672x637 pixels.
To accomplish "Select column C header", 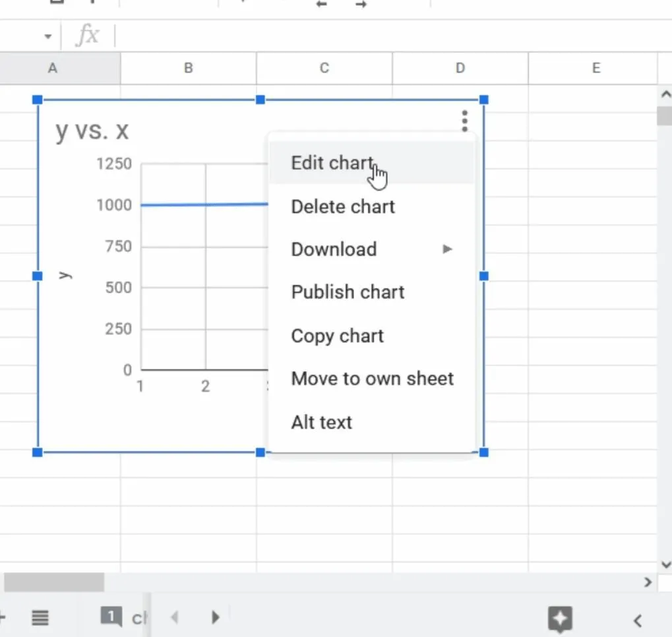I will [x=324, y=68].
